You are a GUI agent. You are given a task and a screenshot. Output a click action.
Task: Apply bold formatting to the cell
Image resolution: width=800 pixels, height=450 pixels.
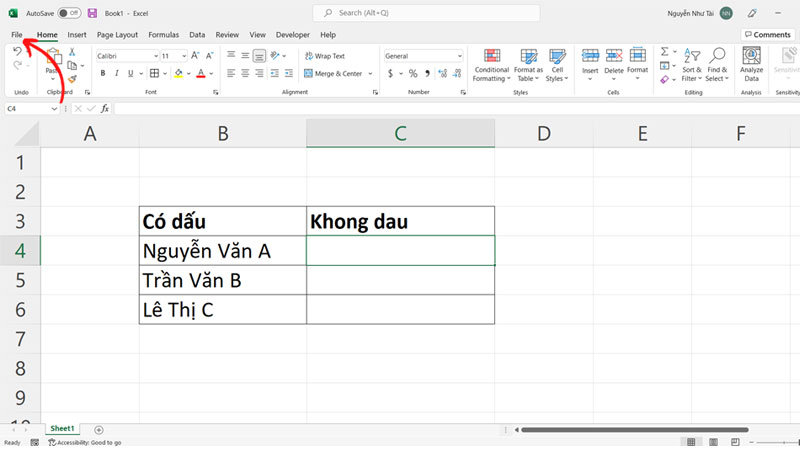click(x=102, y=73)
